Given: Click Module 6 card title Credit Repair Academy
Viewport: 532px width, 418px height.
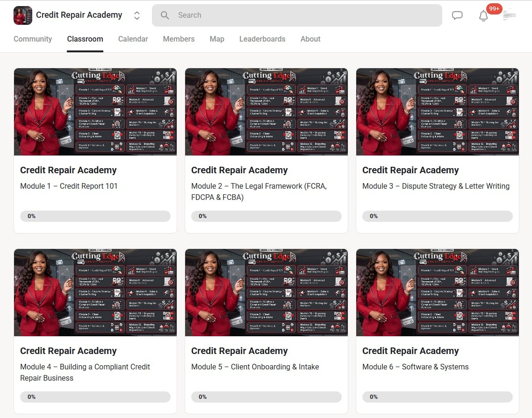Looking at the screenshot, I should tap(410, 351).
